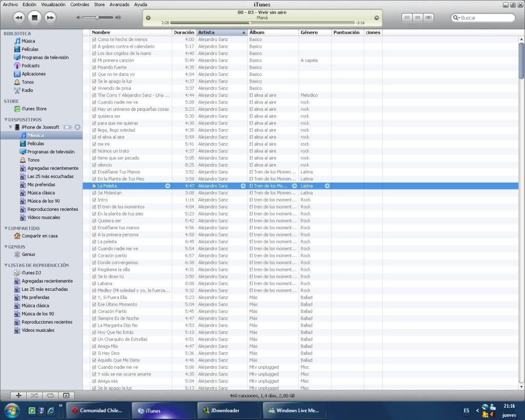Toggle repeat playback

(50, 395)
